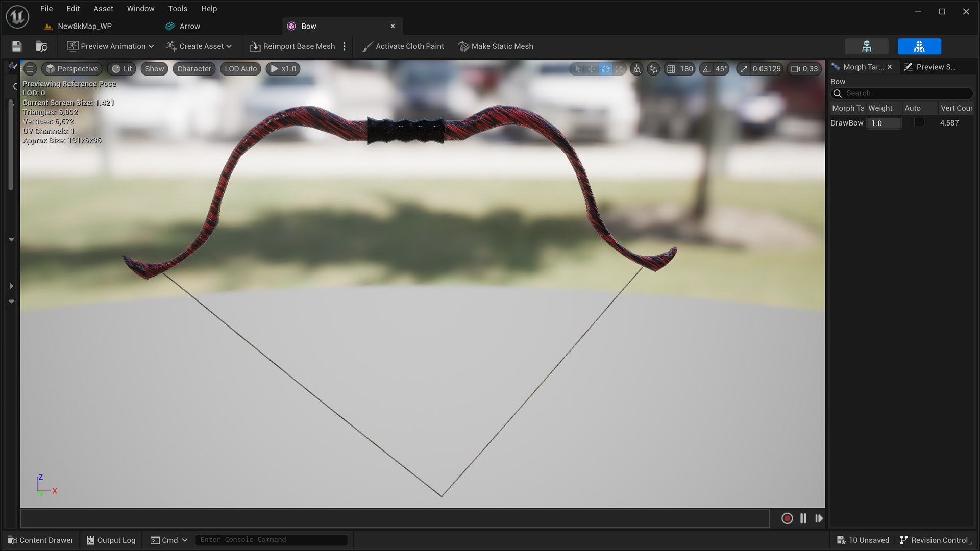Pause the preview playback
This screenshot has width=980, height=551.
click(803, 518)
